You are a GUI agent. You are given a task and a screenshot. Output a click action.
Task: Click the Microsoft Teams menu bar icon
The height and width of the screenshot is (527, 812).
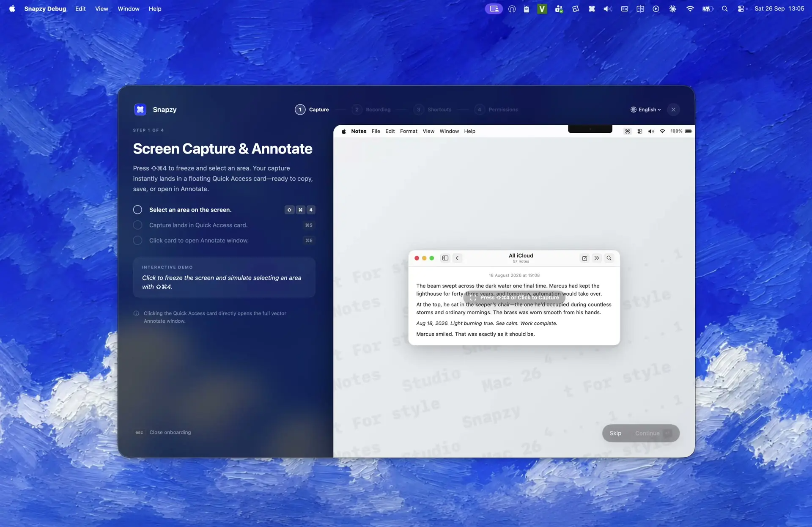pyautogui.click(x=559, y=9)
